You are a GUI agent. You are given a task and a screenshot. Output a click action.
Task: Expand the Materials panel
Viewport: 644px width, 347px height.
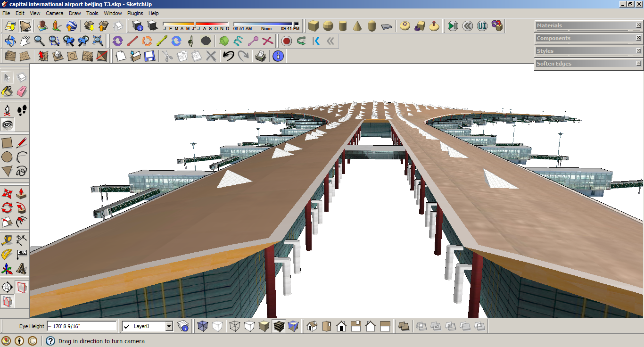click(x=589, y=25)
